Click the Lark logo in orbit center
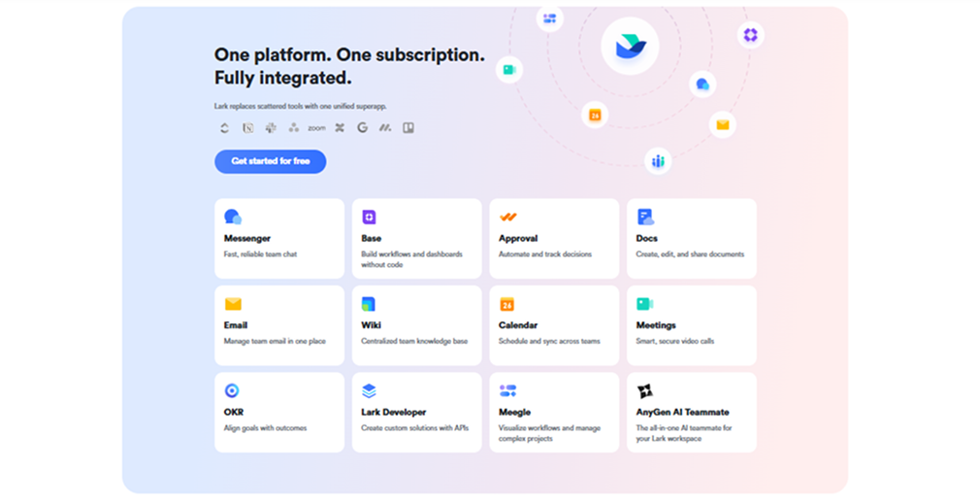Viewport: 980px width, 503px height. (x=630, y=47)
